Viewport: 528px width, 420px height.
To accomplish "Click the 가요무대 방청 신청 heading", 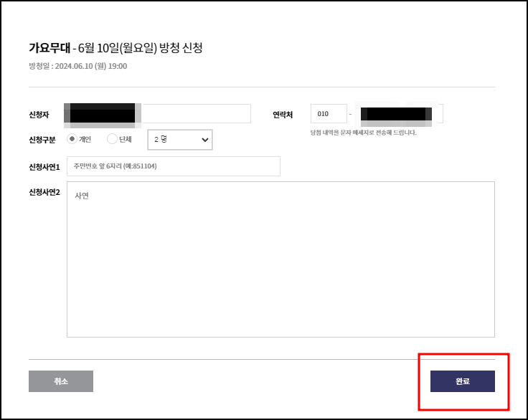I will click(115, 48).
